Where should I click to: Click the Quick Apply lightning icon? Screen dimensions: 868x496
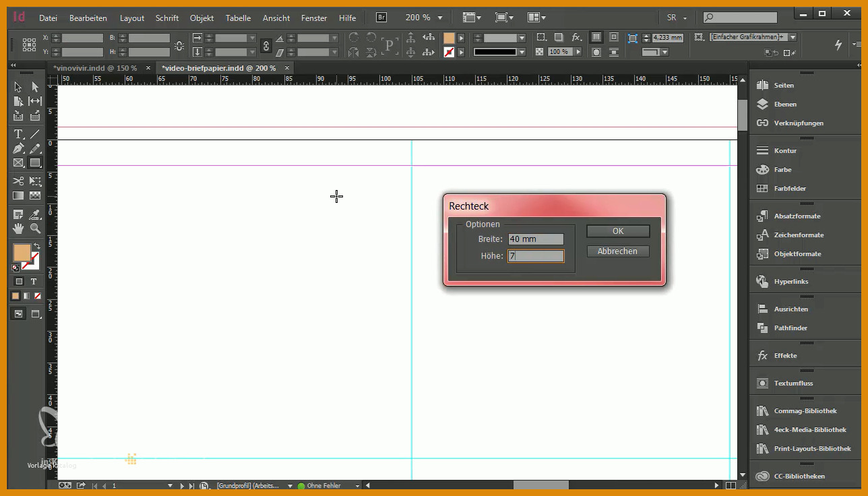[838, 44]
